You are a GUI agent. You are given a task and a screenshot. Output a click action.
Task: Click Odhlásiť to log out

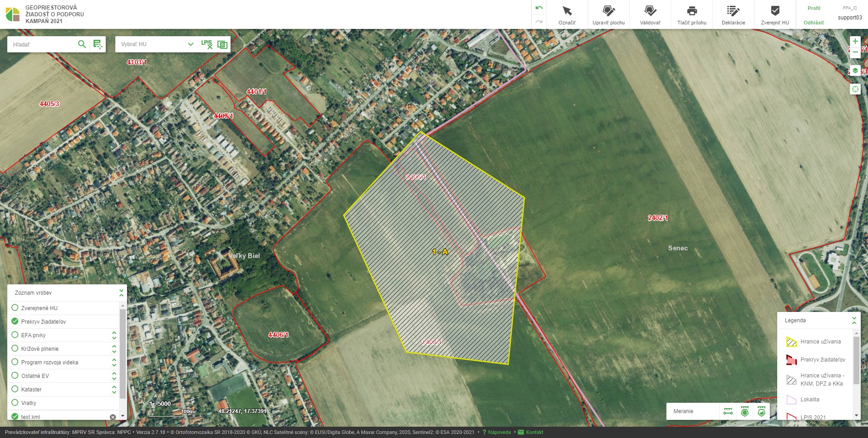point(814,23)
